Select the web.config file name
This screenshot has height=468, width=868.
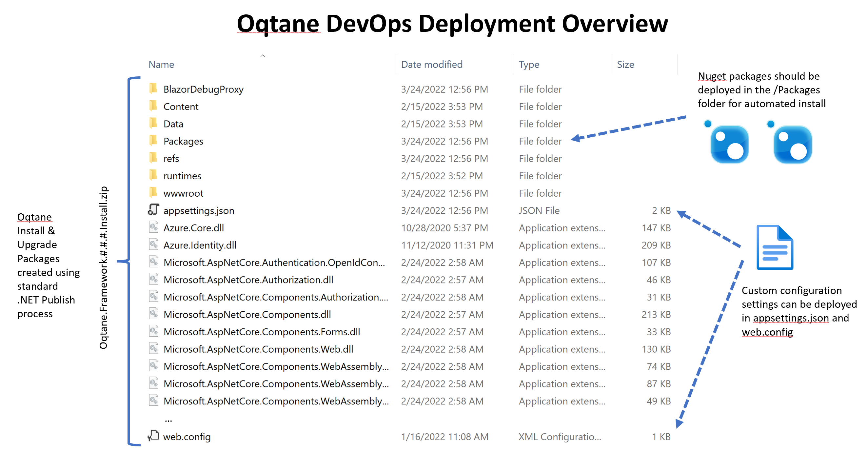[x=187, y=437]
